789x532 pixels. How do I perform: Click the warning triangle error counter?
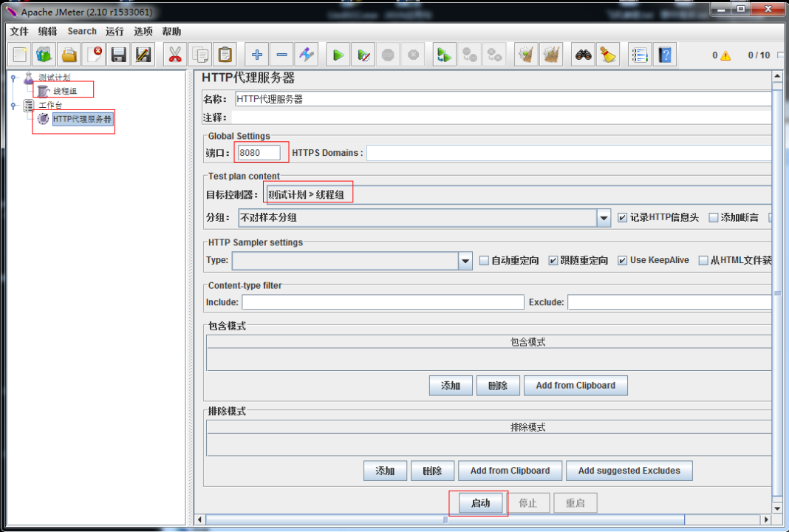coord(725,55)
